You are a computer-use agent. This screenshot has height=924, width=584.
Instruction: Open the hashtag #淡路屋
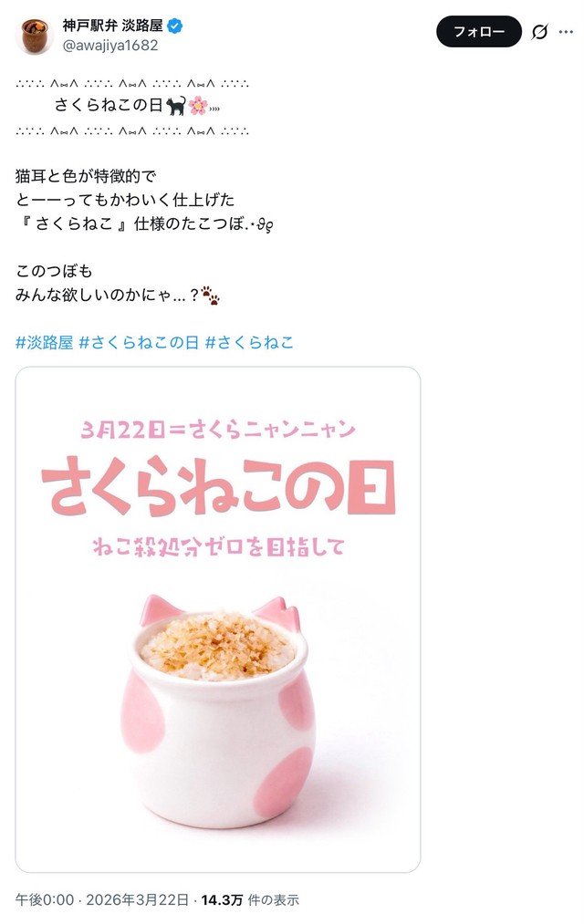point(44,342)
